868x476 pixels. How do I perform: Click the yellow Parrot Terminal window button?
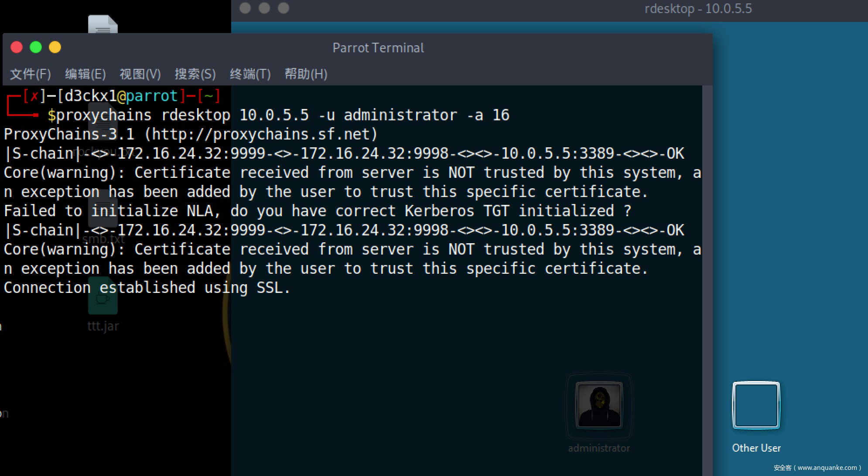coord(55,47)
